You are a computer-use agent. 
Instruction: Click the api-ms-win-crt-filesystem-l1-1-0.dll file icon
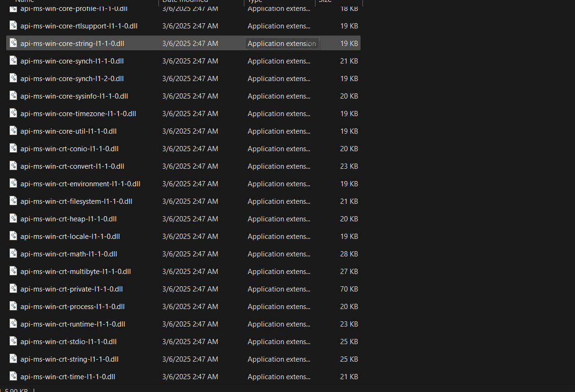[x=13, y=201]
